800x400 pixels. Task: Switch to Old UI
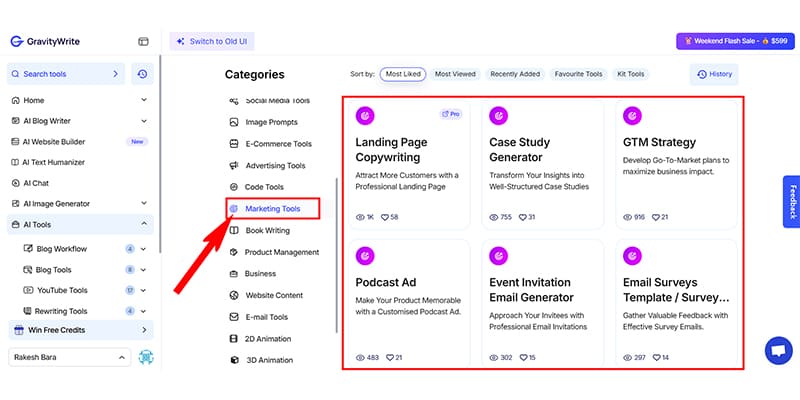point(212,41)
